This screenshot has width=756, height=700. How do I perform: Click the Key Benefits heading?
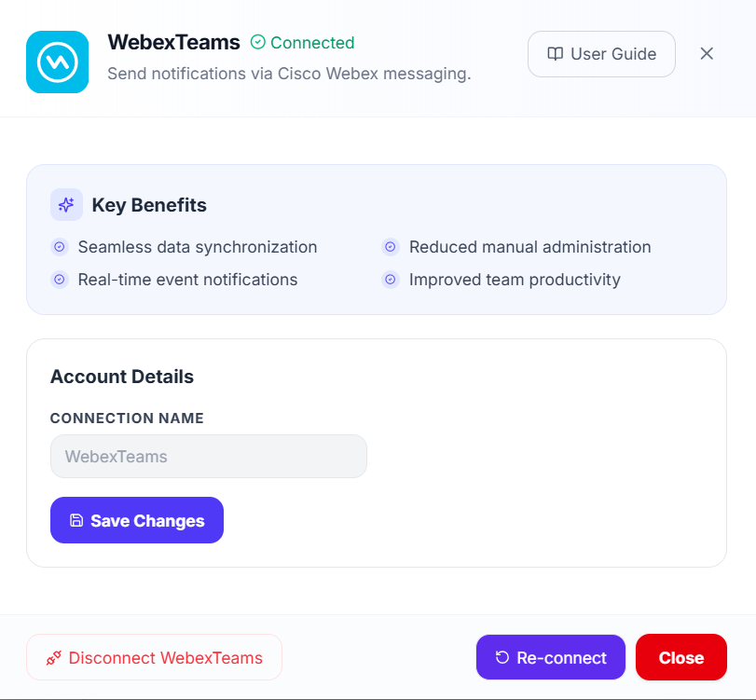click(x=149, y=205)
